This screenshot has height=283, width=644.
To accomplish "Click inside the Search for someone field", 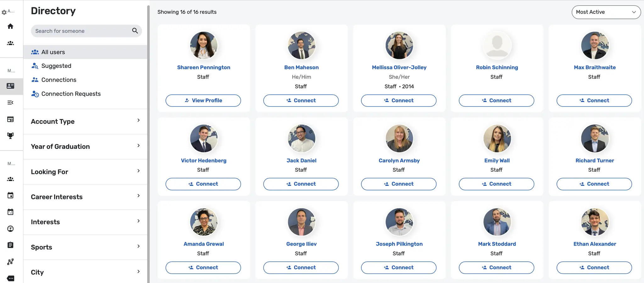I will [x=79, y=31].
